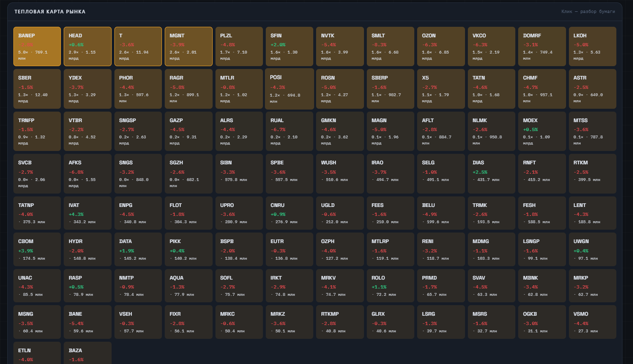This screenshot has height=364, width=633.
Task: Open the PIKK stock card
Action: pos(189,249)
